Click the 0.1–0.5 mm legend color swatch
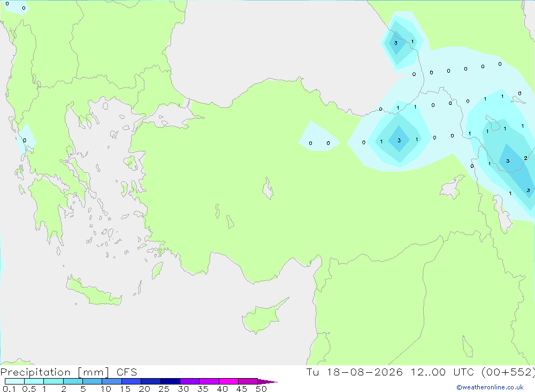 click(x=14, y=381)
